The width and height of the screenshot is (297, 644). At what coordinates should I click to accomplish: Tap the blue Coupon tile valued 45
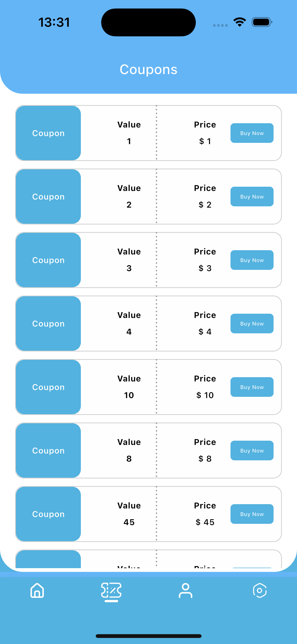48,514
